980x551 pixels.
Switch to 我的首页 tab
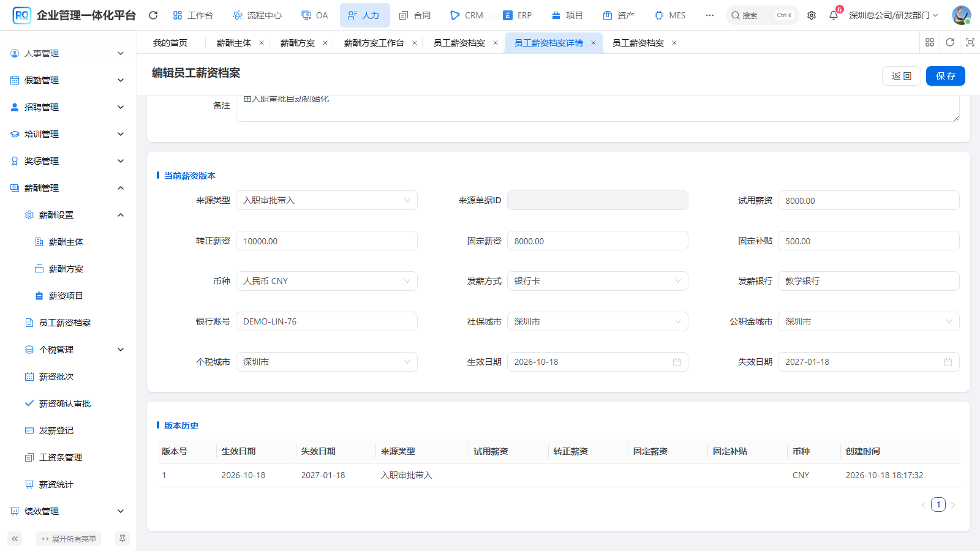click(x=170, y=43)
